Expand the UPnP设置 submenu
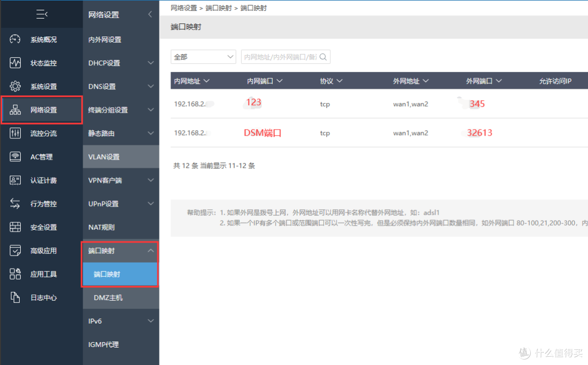The image size is (588, 365). point(151,203)
